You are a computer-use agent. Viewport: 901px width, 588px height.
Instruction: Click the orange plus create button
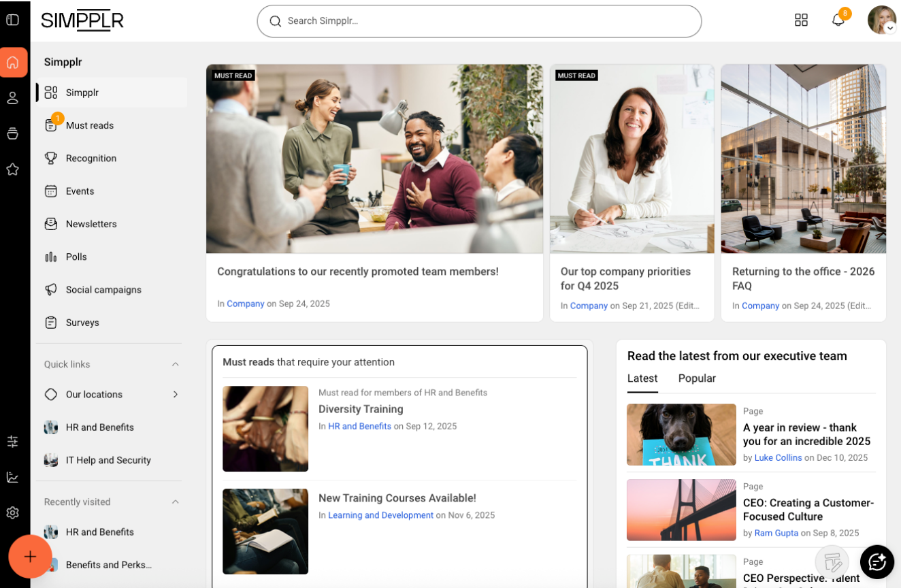click(x=30, y=557)
